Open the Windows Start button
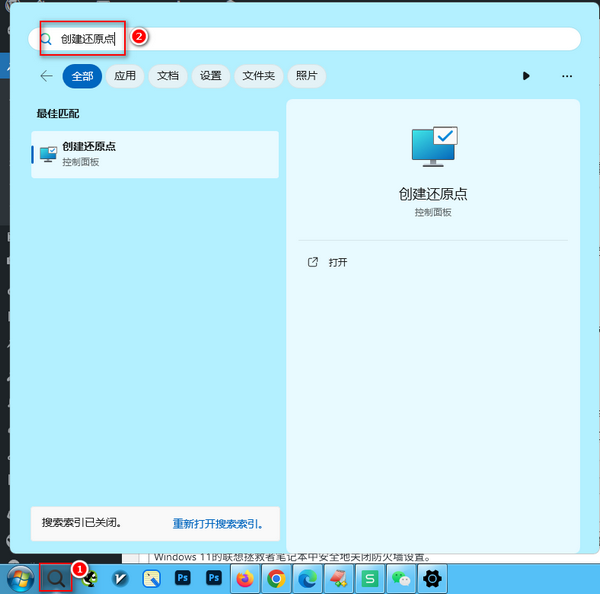The width and height of the screenshot is (600, 594). (x=19, y=578)
